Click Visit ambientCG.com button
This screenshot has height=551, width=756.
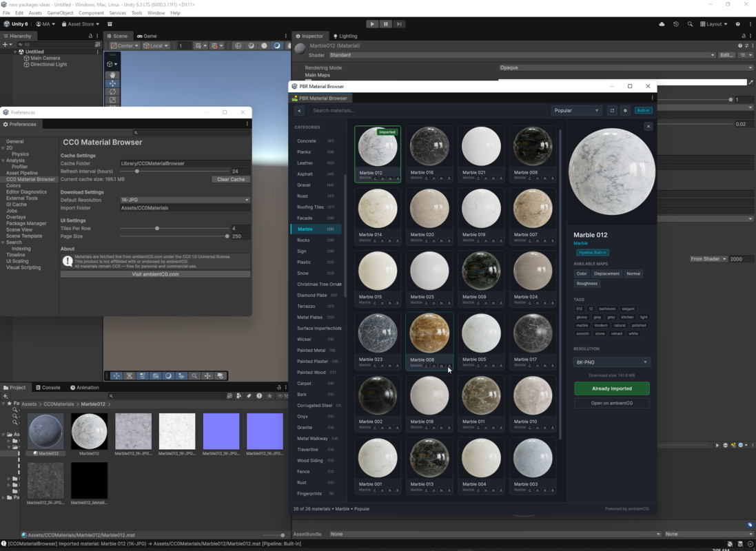pos(155,274)
